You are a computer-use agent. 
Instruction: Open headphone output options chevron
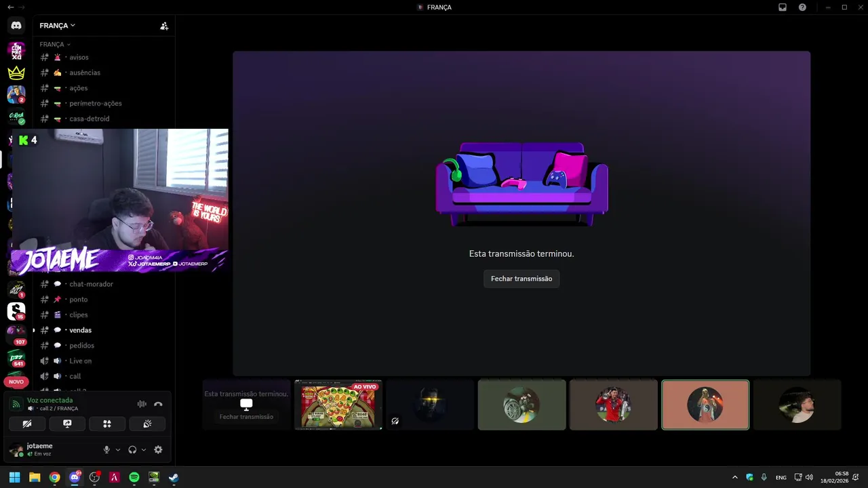tap(144, 449)
